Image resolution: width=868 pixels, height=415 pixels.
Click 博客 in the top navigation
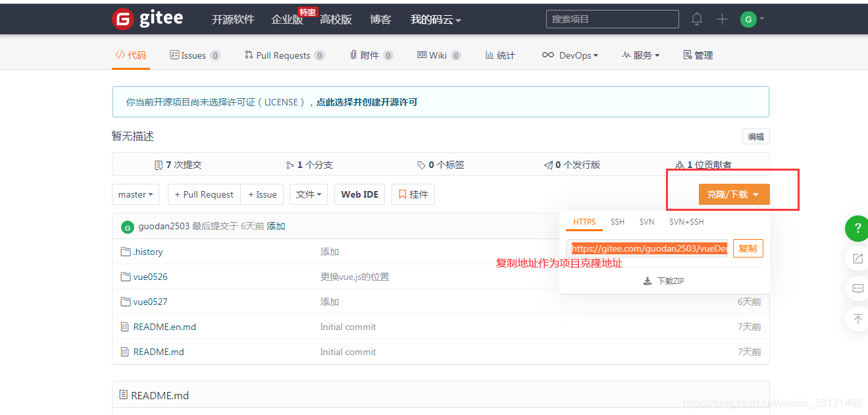tap(380, 20)
